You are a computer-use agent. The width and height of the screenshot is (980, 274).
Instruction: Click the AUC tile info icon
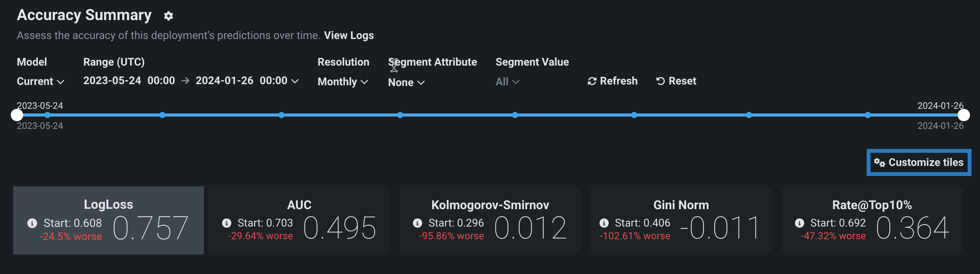pos(227,223)
